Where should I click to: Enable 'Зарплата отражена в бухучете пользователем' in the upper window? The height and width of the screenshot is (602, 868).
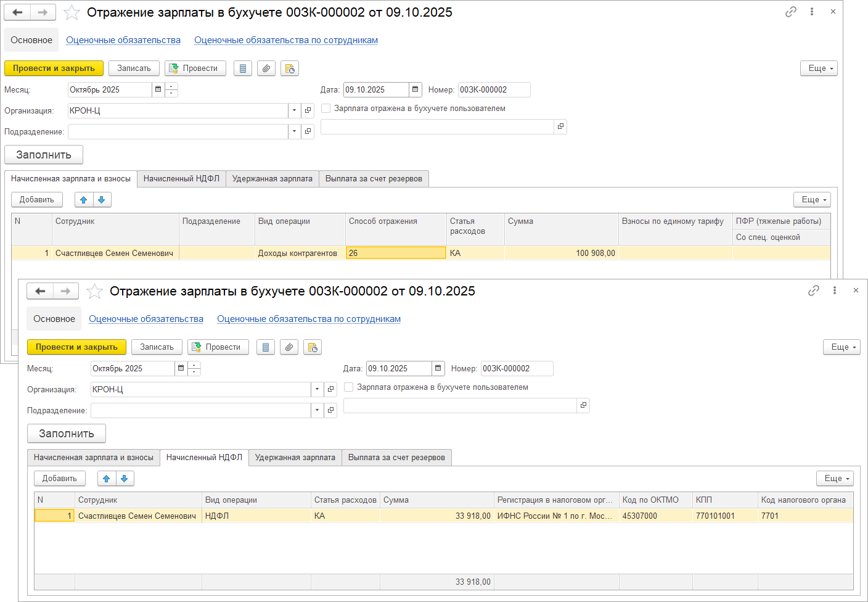tap(326, 109)
